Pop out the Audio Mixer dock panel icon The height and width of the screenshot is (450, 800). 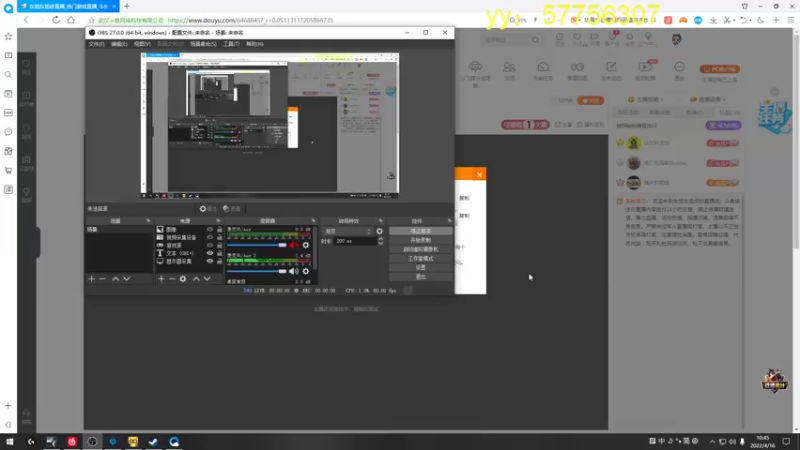pyautogui.click(x=313, y=221)
